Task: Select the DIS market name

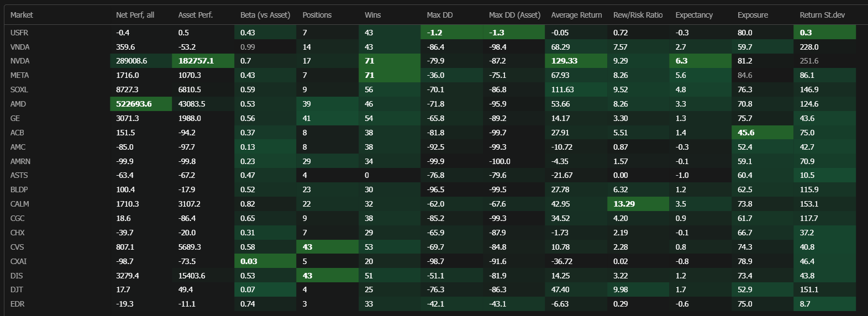Action: [x=17, y=276]
